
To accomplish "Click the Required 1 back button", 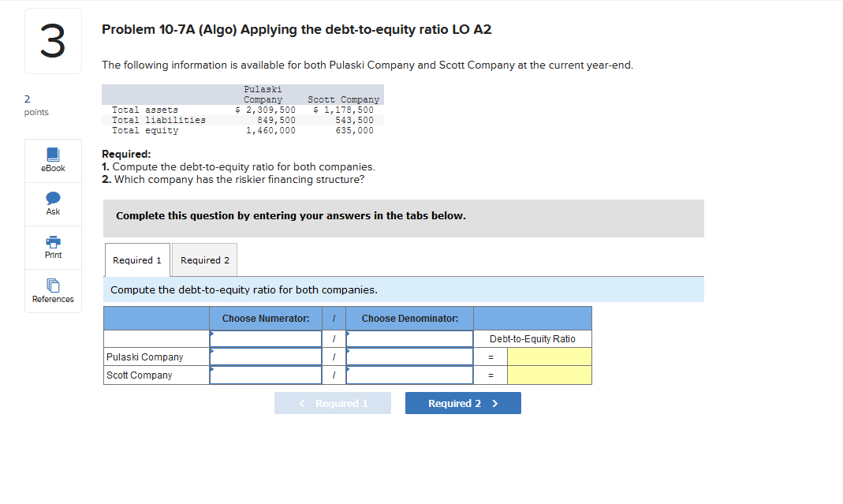I will pyautogui.click(x=333, y=403).
